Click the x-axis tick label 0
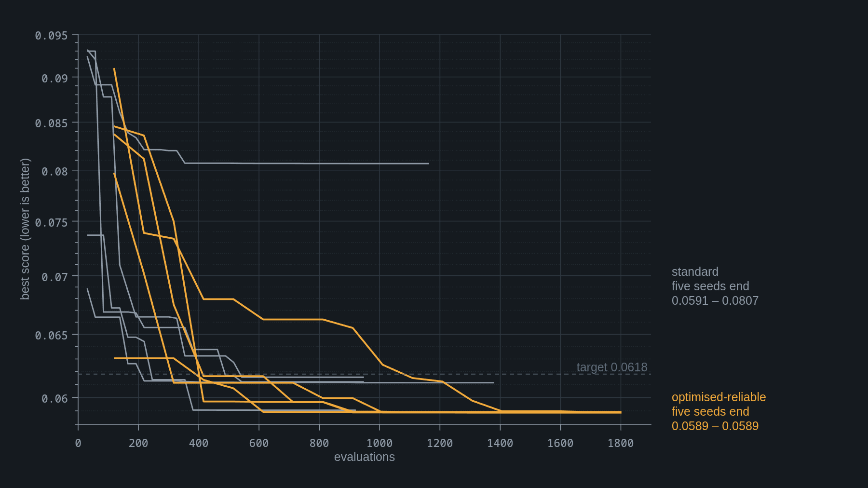Image resolution: width=868 pixels, height=488 pixels. [78, 443]
